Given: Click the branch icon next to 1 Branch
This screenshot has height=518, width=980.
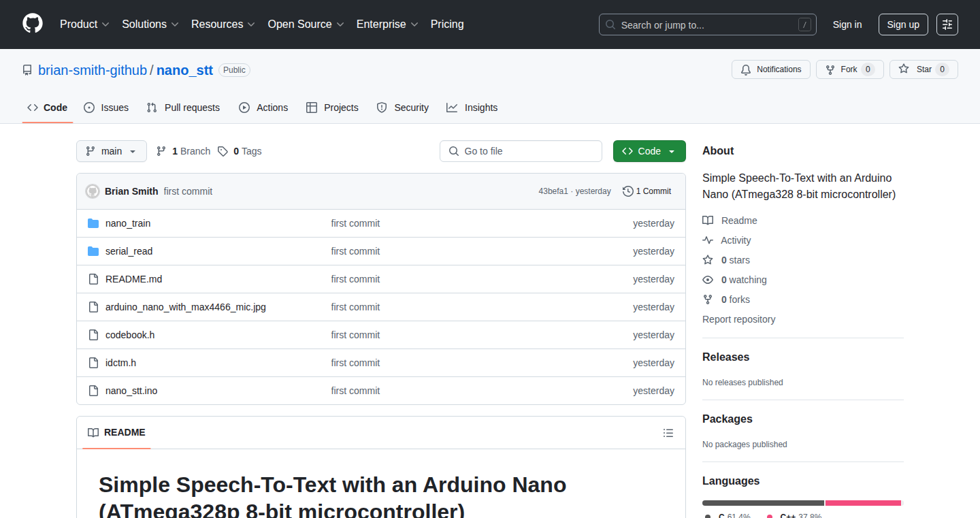Looking at the screenshot, I should (x=161, y=151).
